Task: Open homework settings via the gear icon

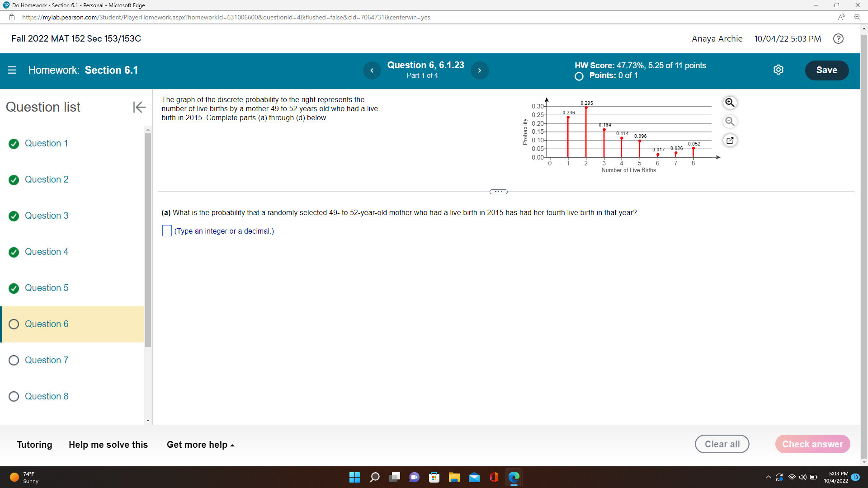Action: (778, 70)
